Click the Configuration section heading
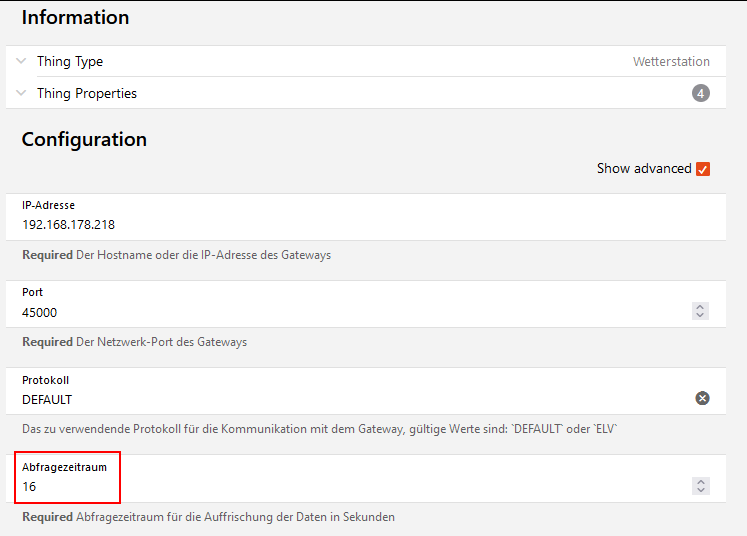The height and width of the screenshot is (536, 747). (84, 139)
